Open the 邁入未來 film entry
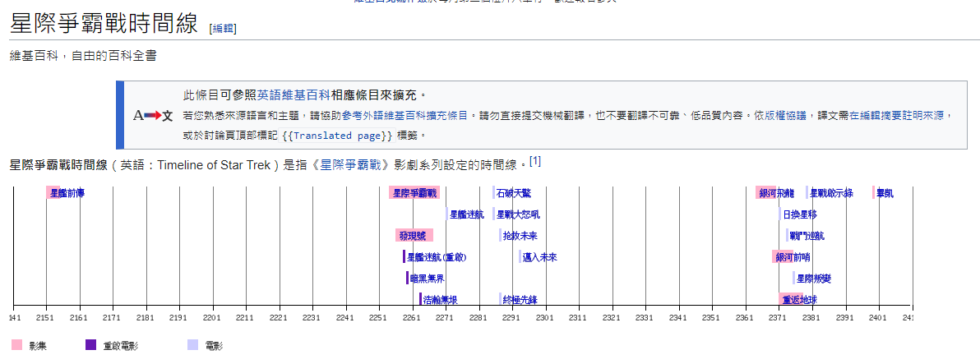The width and height of the screenshot is (980, 364). tap(539, 256)
